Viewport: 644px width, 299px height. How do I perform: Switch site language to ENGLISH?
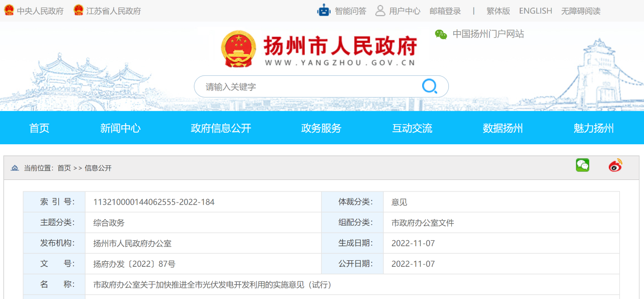pos(535,11)
